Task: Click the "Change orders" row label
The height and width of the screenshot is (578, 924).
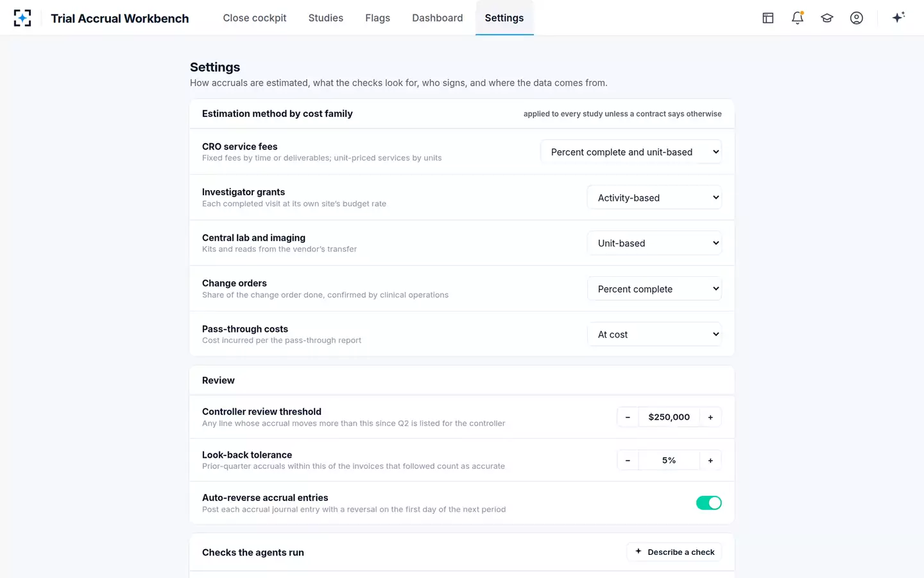Action: pyautogui.click(x=234, y=283)
